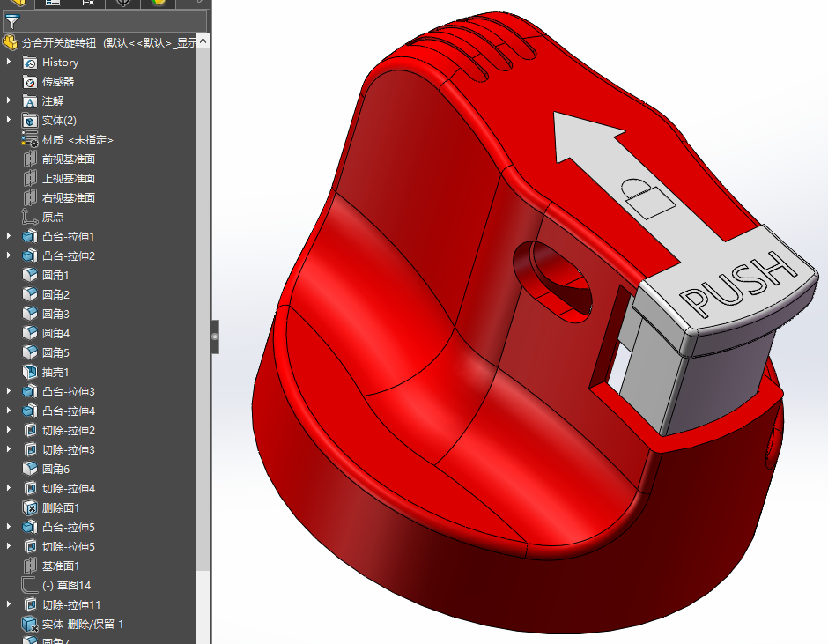Expand the 凸台-拉伸1 feature
The image size is (828, 644).
[x=9, y=236]
